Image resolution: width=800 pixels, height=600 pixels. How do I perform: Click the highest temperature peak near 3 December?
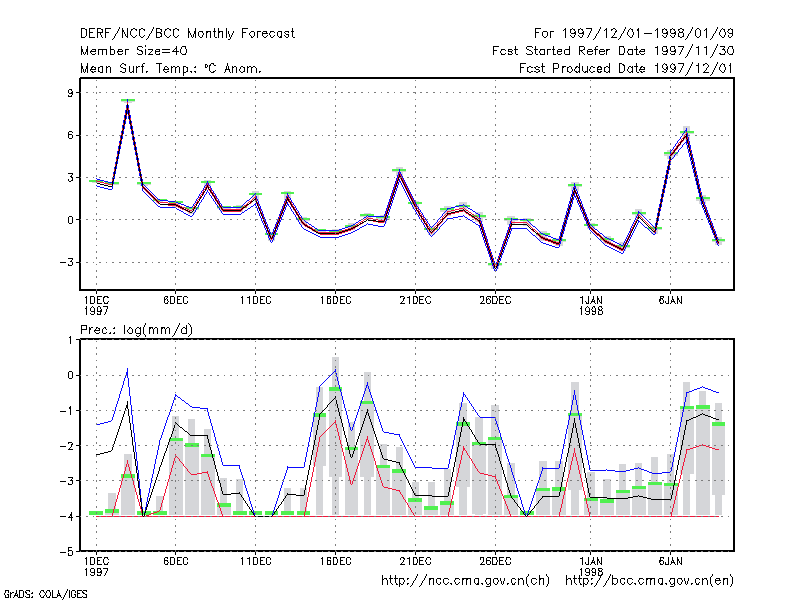128,102
